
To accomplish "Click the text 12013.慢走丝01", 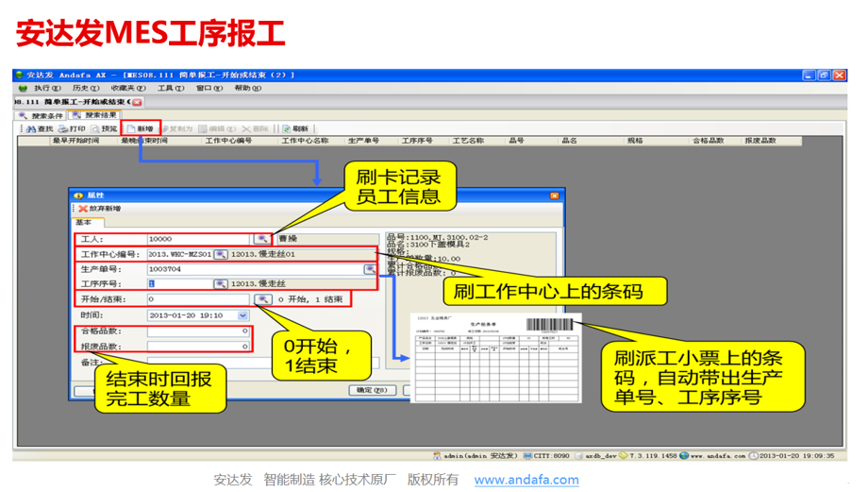I will point(263,254).
